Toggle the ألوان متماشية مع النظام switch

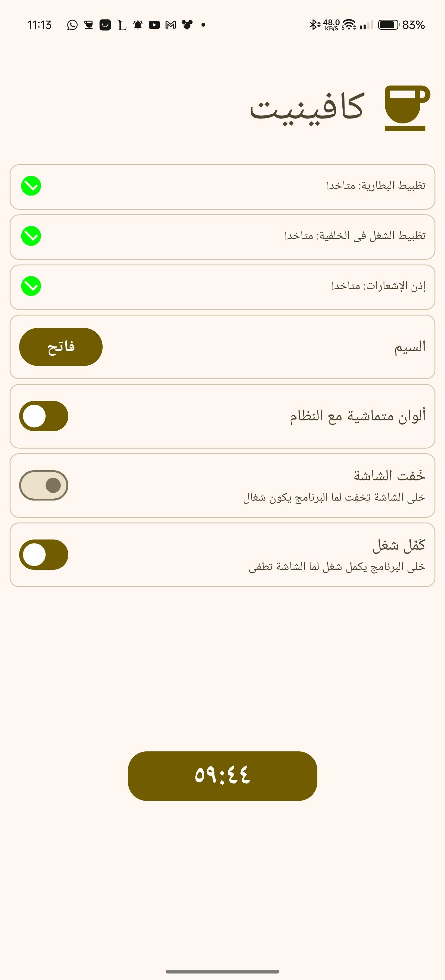pos(44,416)
